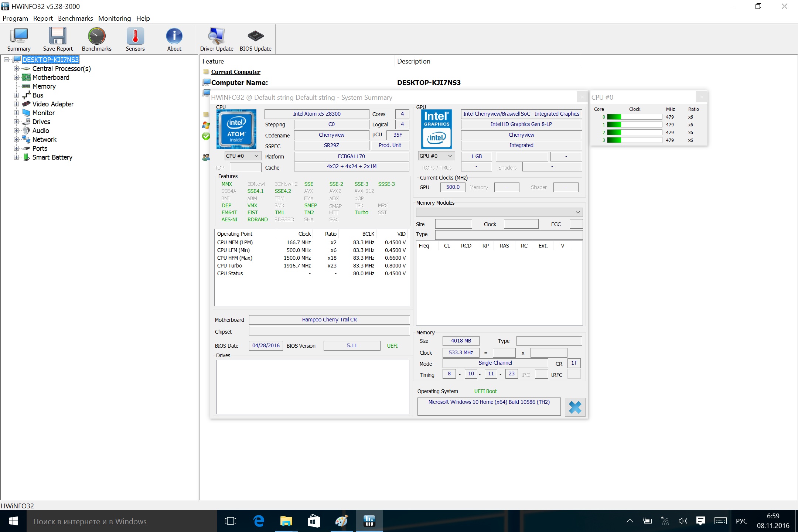Image resolution: width=798 pixels, height=532 pixels.
Task: Select the Drives tree icon
Action: click(x=26, y=122)
